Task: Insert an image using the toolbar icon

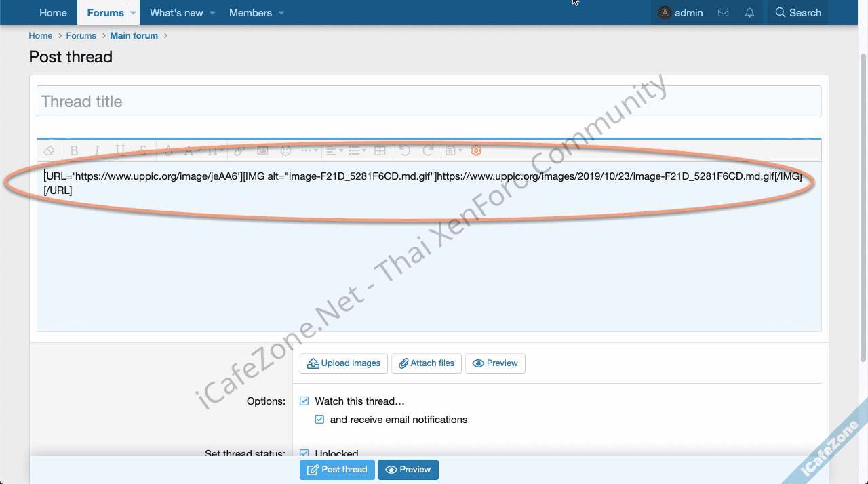Action: pyautogui.click(x=262, y=150)
